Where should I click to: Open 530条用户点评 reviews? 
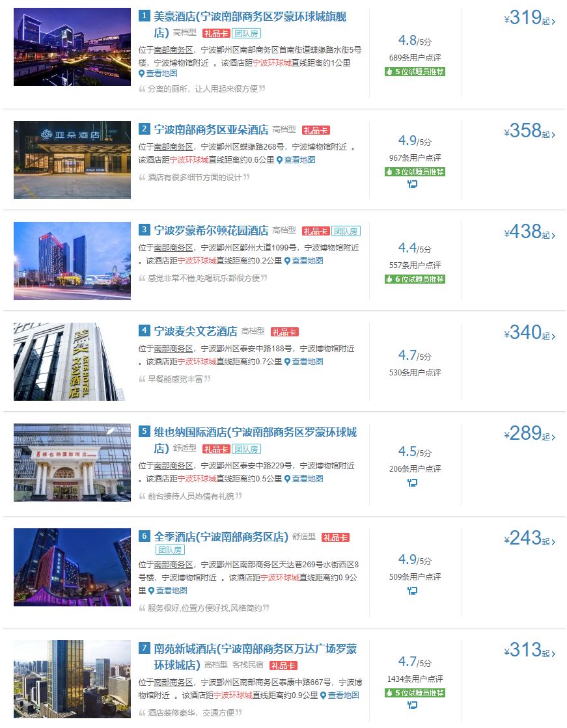(415, 372)
